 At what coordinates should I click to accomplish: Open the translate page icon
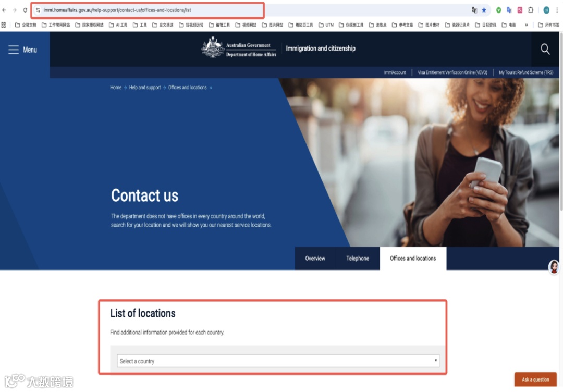(x=474, y=10)
